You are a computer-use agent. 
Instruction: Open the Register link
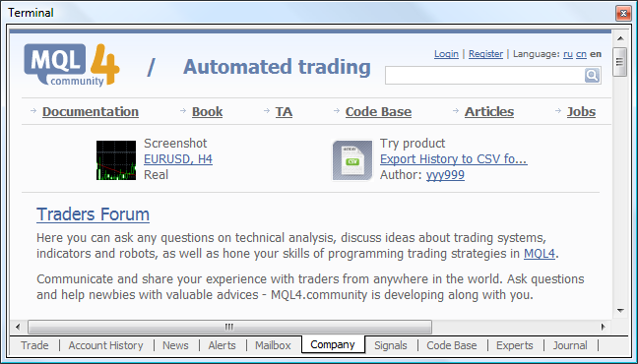485,54
